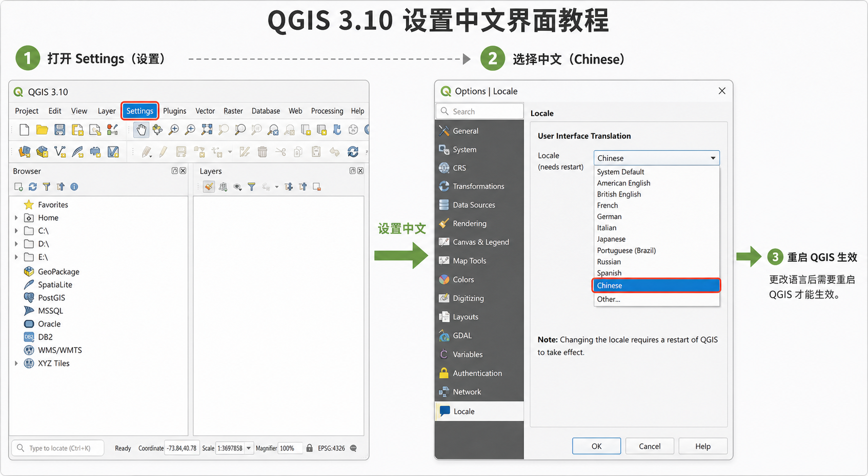Click the Zoom Full extent icon
Screen dimensions: 868x476
[x=207, y=130]
